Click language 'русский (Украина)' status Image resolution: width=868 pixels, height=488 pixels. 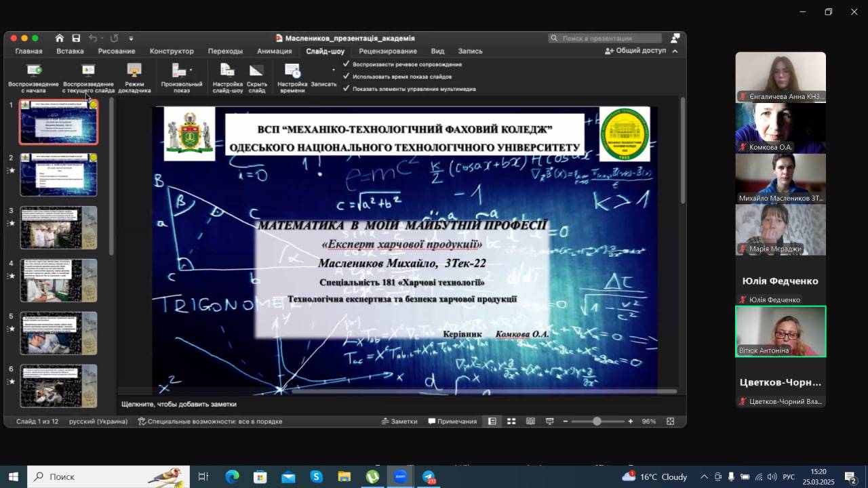98,421
